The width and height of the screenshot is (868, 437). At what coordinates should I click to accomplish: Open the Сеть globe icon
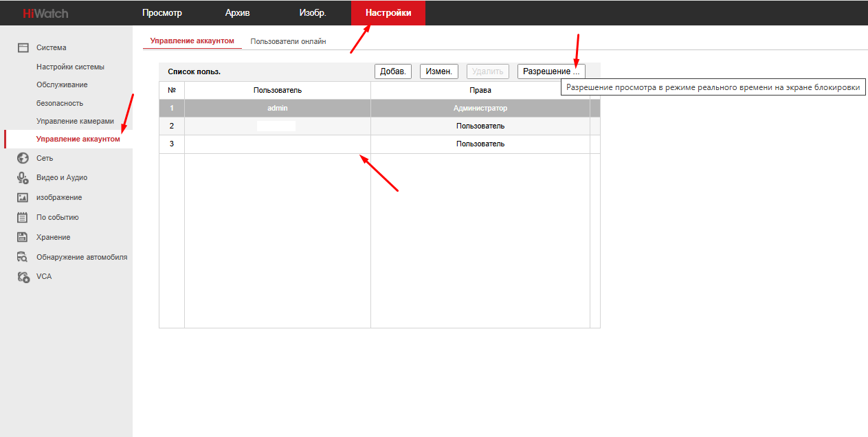tap(23, 158)
